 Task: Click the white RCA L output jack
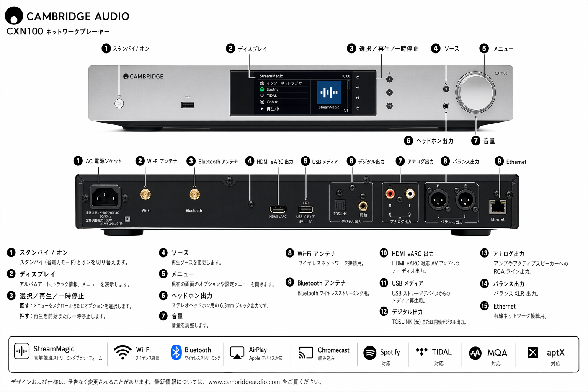(x=410, y=194)
